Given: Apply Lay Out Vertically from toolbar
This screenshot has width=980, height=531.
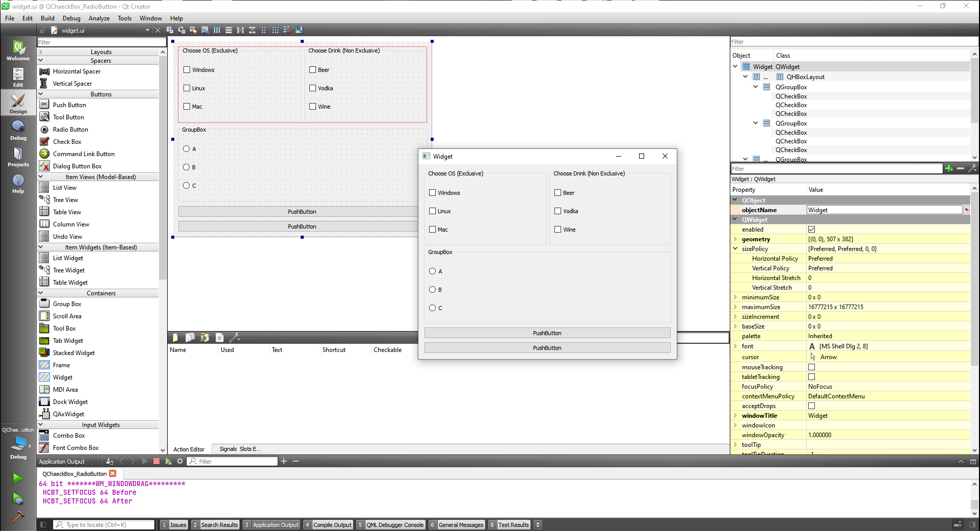Looking at the screenshot, I should pyautogui.click(x=229, y=30).
